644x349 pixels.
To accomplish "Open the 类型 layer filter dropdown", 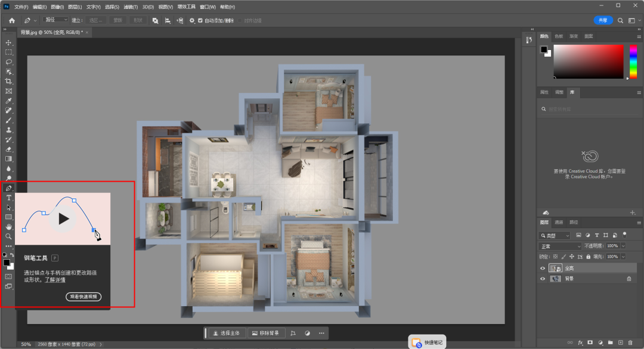I will tap(555, 235).
